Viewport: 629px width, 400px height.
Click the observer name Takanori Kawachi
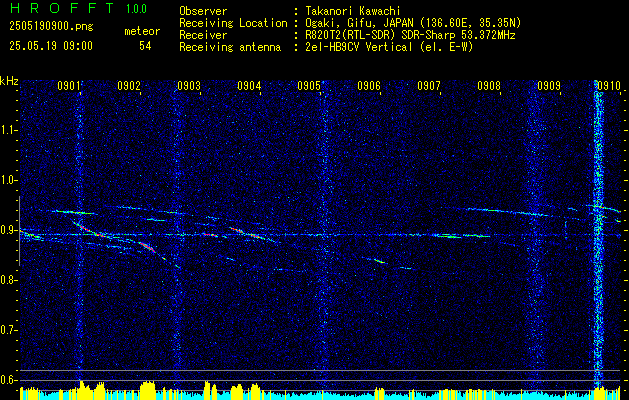(353, 11)
